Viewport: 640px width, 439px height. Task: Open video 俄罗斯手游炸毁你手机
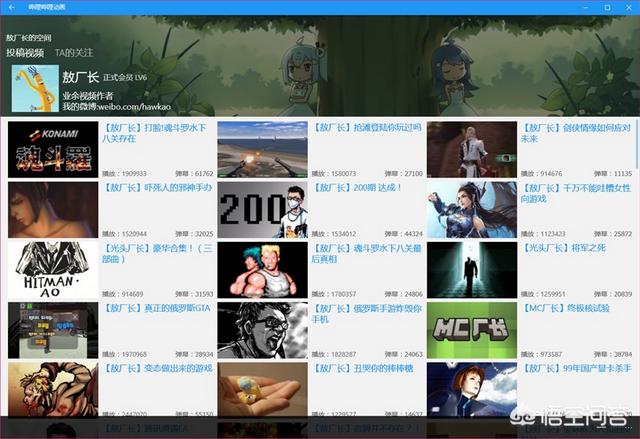click(367, 314)
